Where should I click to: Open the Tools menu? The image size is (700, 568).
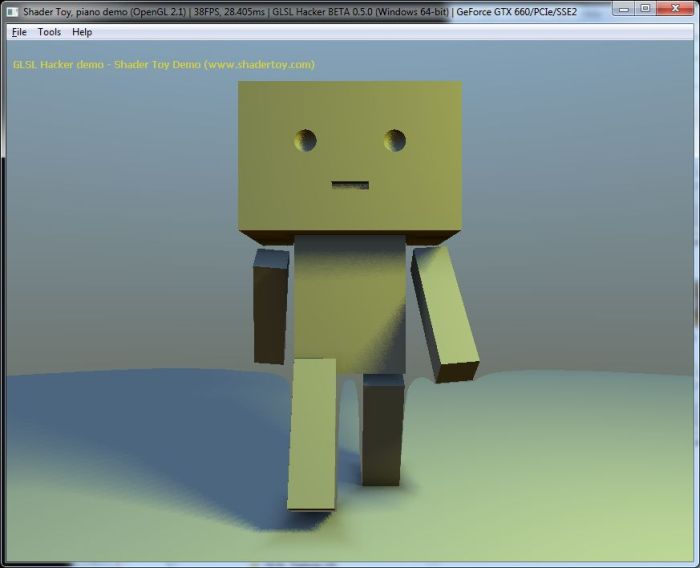pyautogui.click(x=49, y=32)
